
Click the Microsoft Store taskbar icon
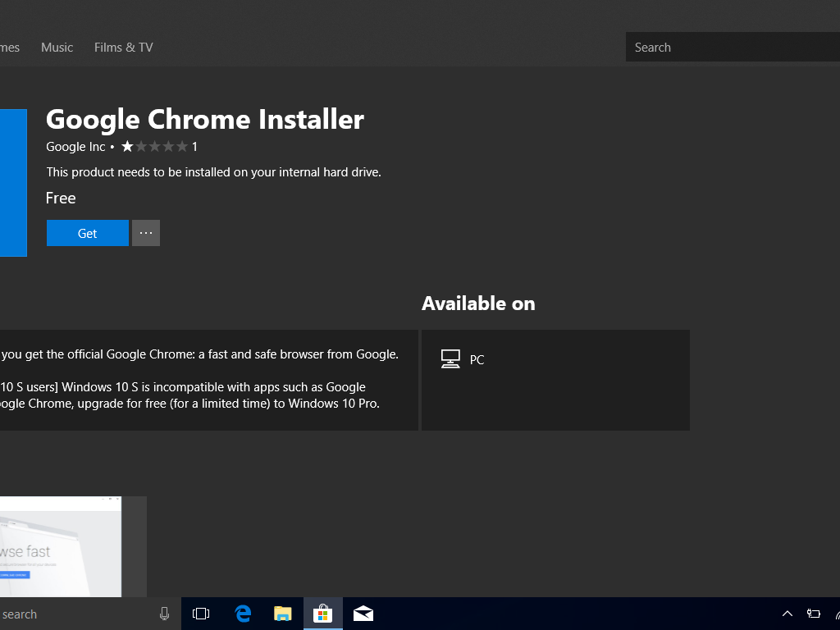pyautogui.click(x=323, y=614)
